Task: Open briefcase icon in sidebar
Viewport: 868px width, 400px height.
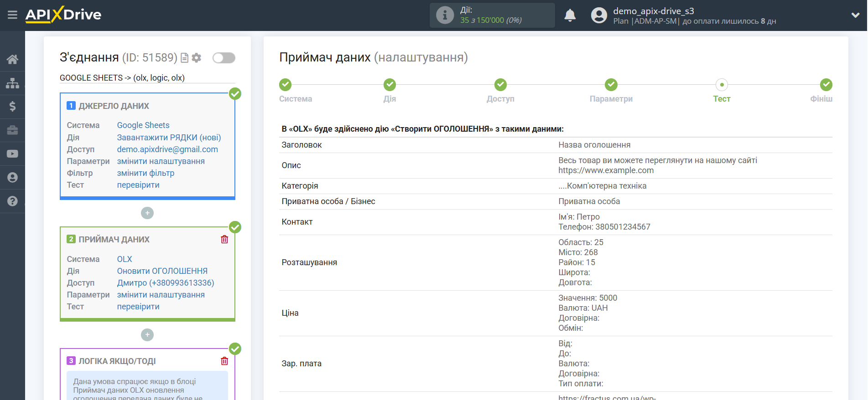Action: coord(12,130)
